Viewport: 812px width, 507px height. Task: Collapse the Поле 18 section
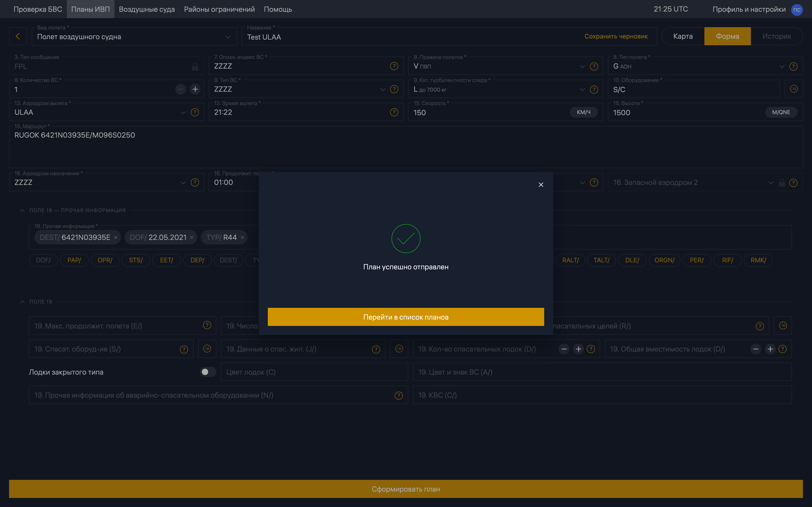coord(22,210)
